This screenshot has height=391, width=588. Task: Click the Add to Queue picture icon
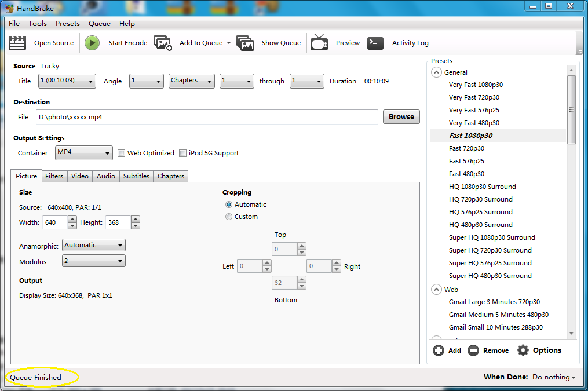tap(163, 43)
